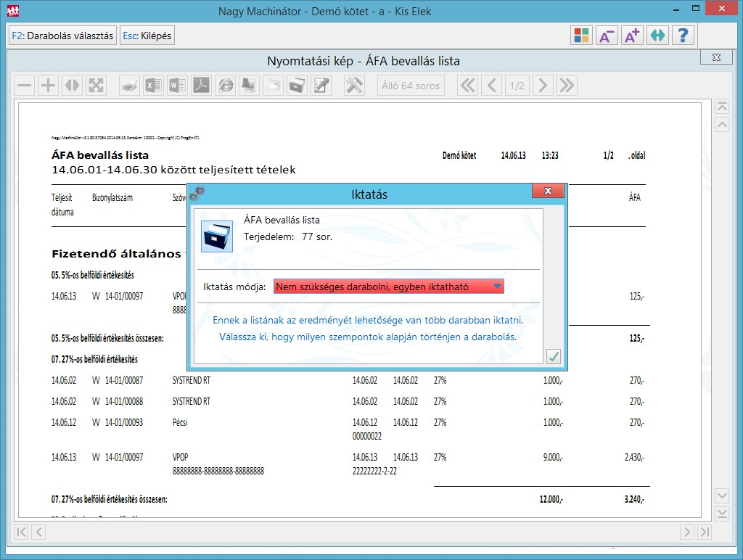
Task: Confirm with the green checkmark button
Action: [x=553, y=356]
